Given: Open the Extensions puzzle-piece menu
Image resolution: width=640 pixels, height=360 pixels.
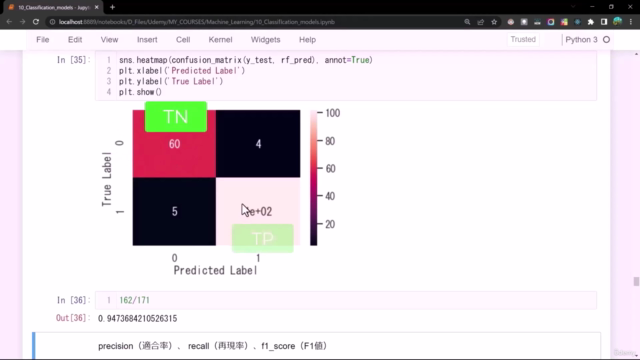Looking at the screenshot, I should 591,22.
